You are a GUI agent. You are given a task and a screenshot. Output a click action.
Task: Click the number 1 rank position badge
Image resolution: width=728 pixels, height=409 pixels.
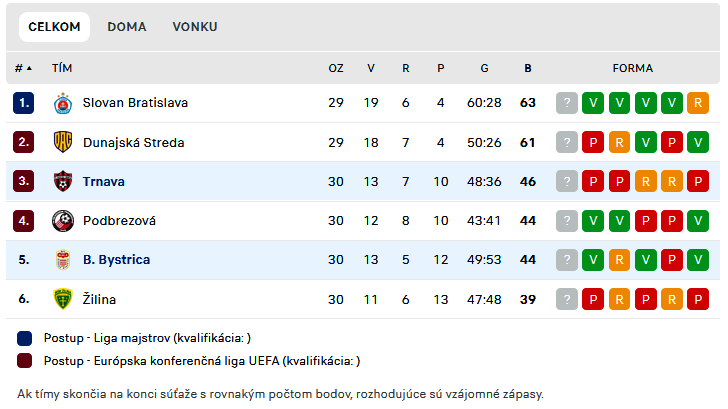[23, 103]
